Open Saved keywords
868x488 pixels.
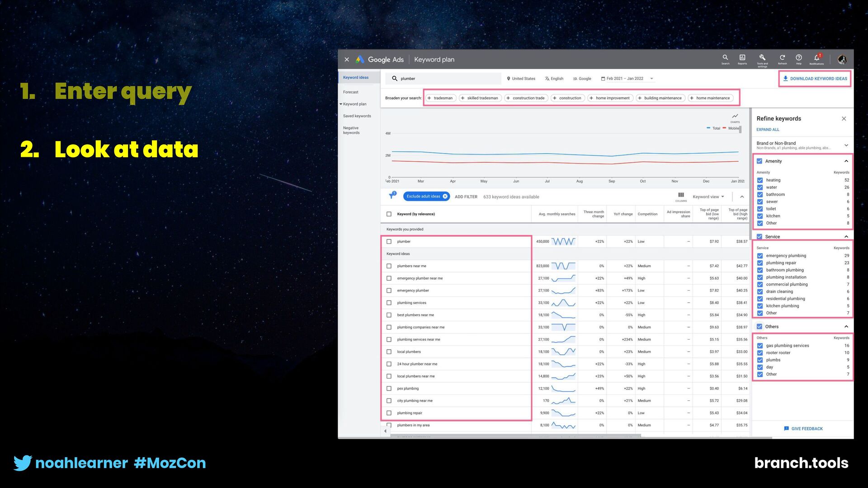(357, 116)
